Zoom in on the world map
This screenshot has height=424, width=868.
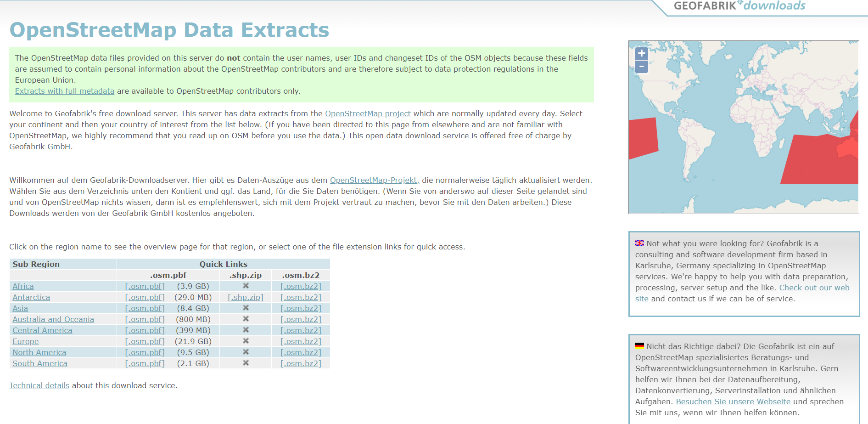(x=641, y=53)
